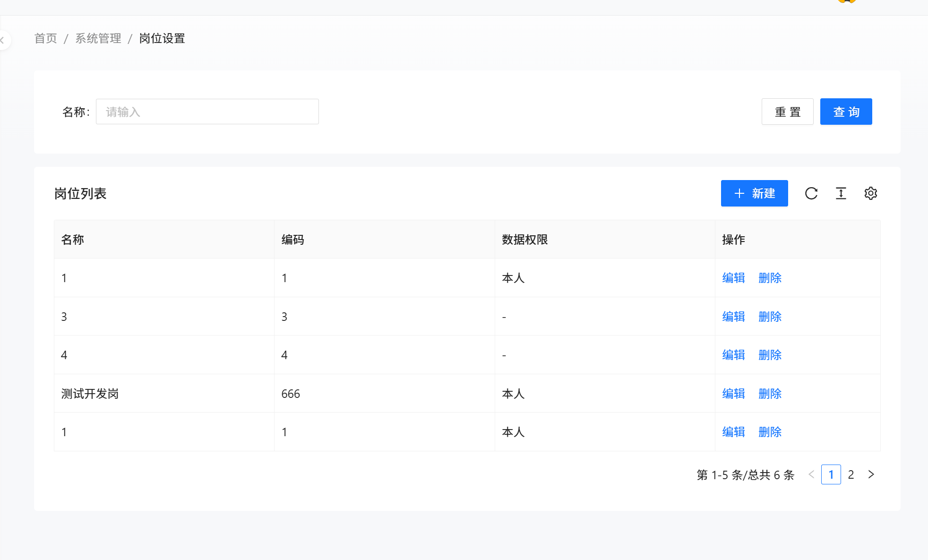The image size is (928, 560).
Task: Open 首页 breadcrumb link
Action: point(46,38)
